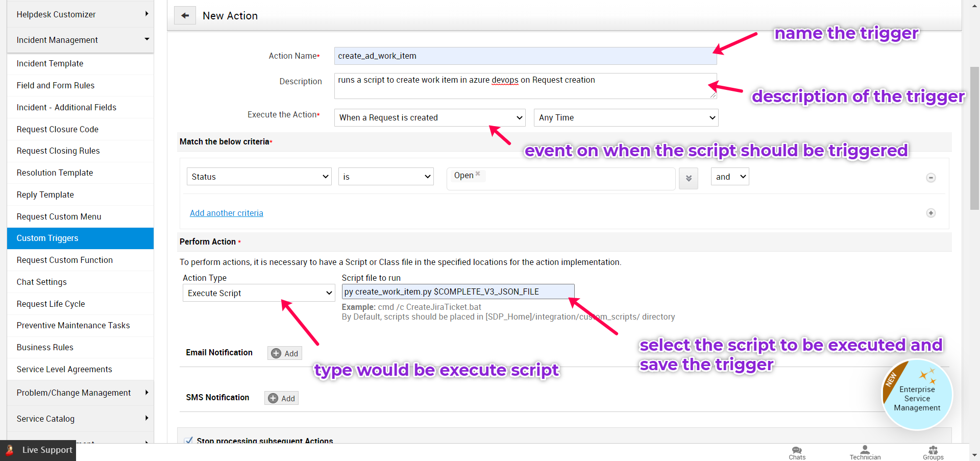Expand value choices with double chevron beside Open
980x461 pixels.
pyautogui.click(x=688, y=178)
